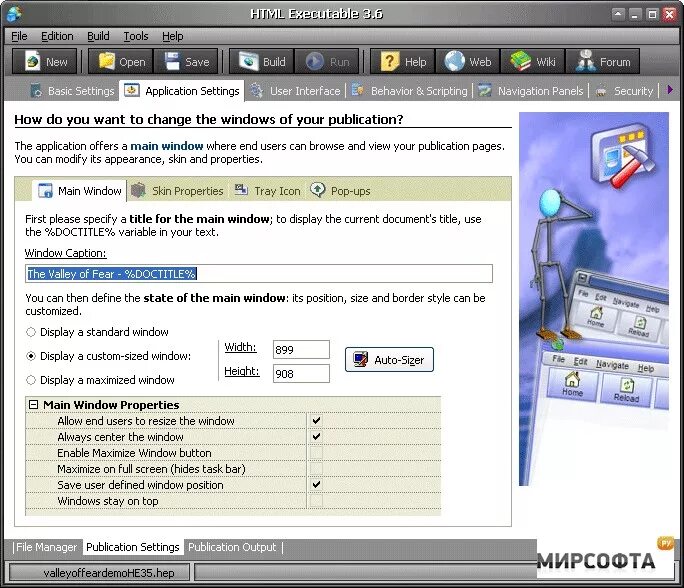Collapse Main Window Properties section
The height and width of the screenshot is (588, 684).
pos(33,405)
